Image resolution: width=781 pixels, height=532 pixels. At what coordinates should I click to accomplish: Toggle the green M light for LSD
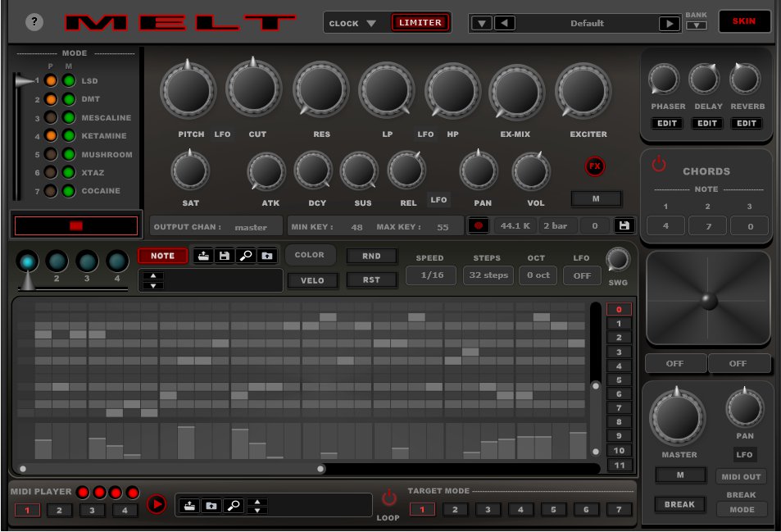pyautogui.click(x=68, y=81)
